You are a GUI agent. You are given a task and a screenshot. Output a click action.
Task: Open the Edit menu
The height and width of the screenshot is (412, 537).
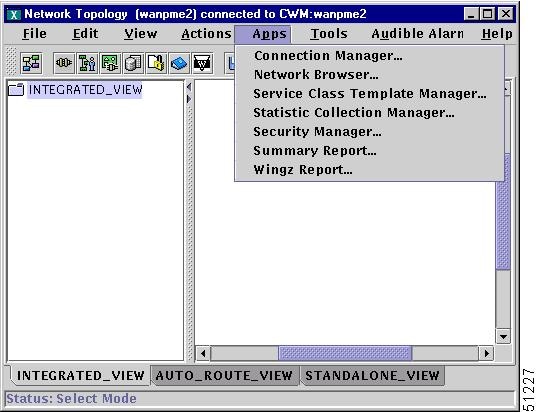point(85,34)
